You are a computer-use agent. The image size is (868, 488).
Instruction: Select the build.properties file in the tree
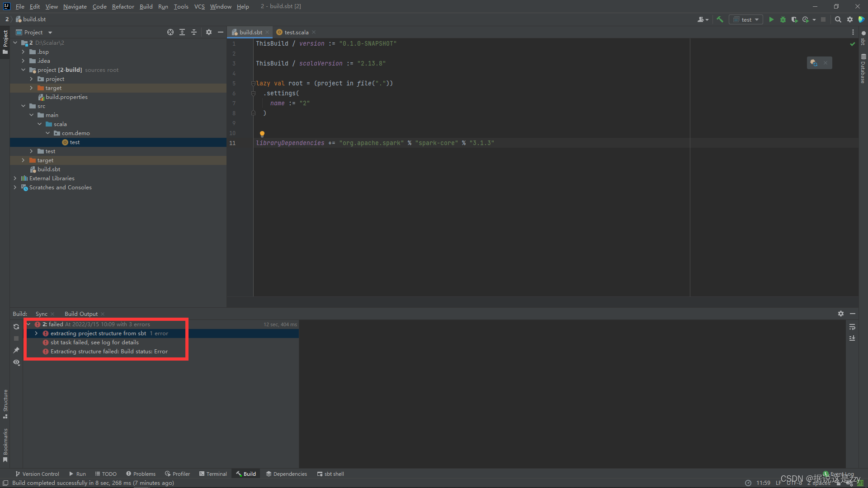[x=66, y=97]
